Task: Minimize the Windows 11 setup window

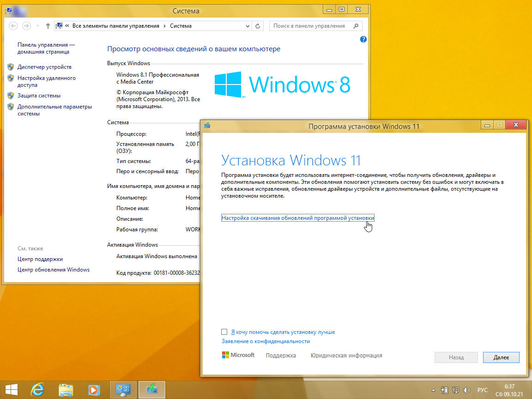Action: tap(487, 125)
